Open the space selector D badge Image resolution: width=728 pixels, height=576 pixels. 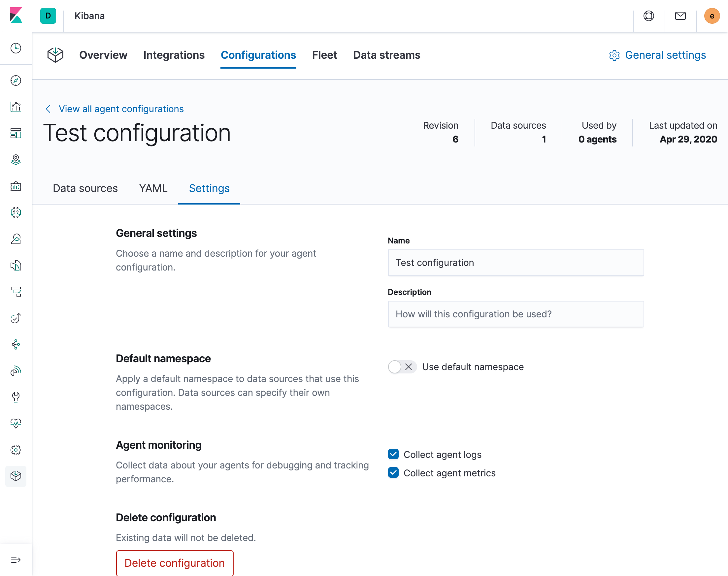tap(48, 16)
